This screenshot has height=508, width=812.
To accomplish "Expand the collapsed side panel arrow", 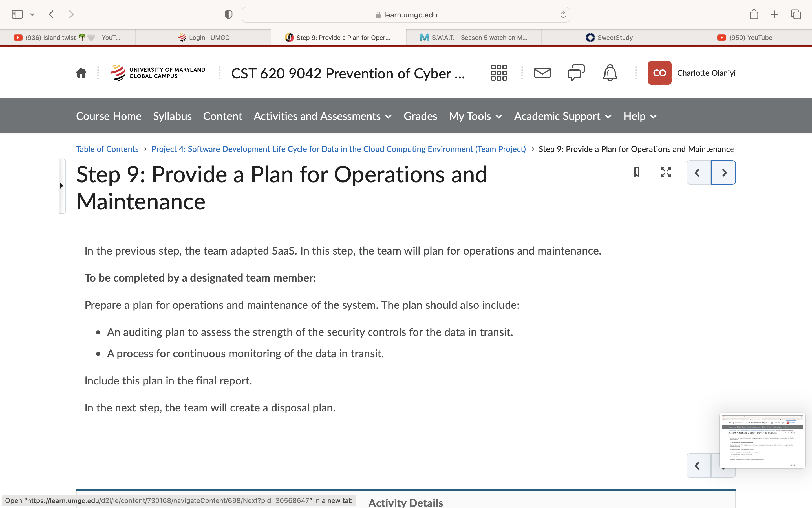I will point(62,186).
